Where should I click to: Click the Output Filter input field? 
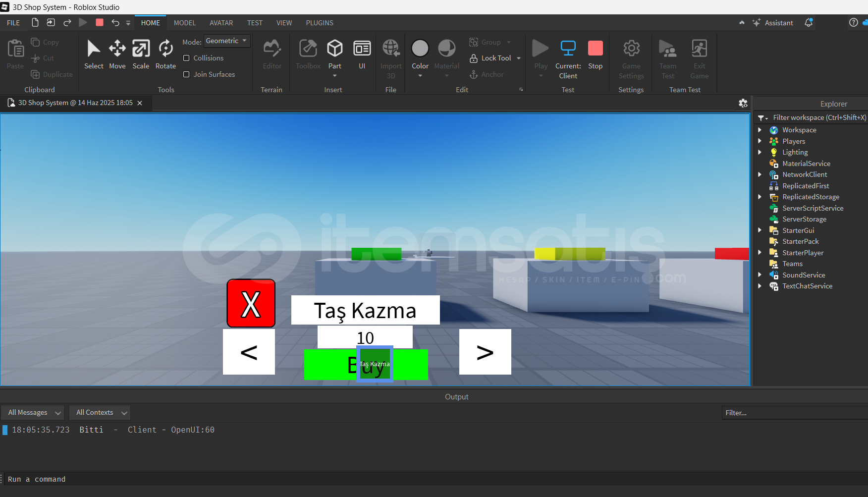(x=795, y=413)
